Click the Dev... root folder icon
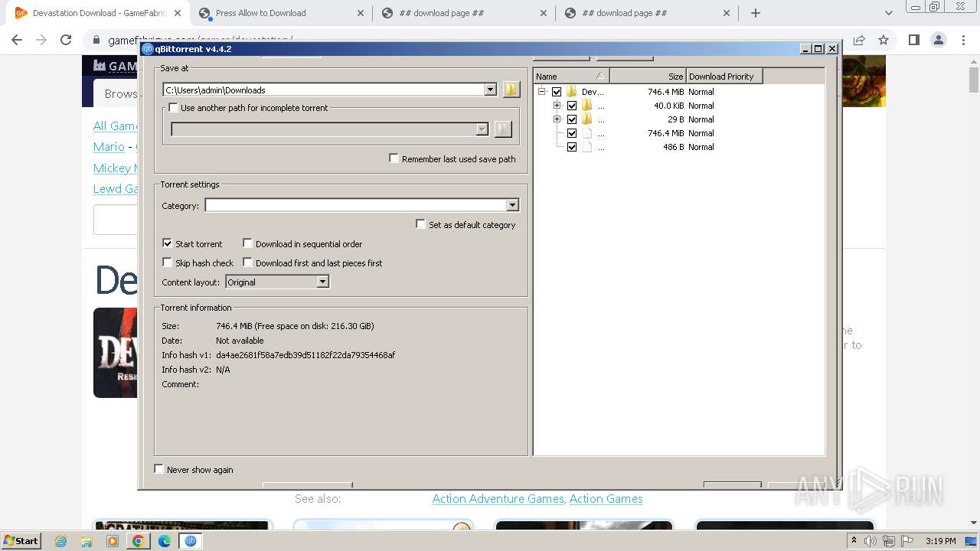The image size is (980, 551). tap(572, 92)
